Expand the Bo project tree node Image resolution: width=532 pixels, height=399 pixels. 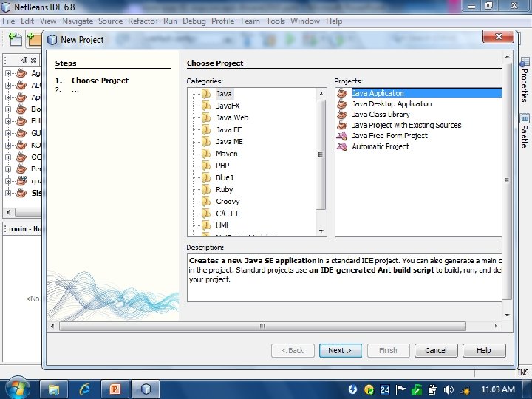coord(8,109)
